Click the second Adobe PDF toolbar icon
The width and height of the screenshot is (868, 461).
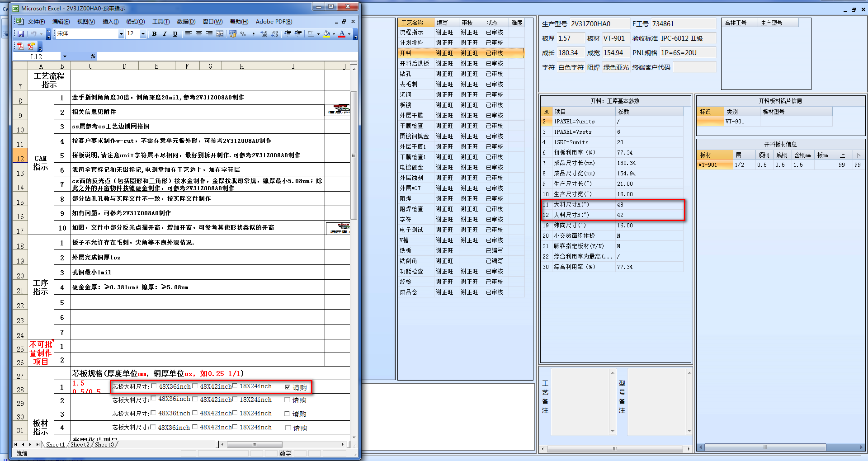pyautogui.click(x=31, y=46)
